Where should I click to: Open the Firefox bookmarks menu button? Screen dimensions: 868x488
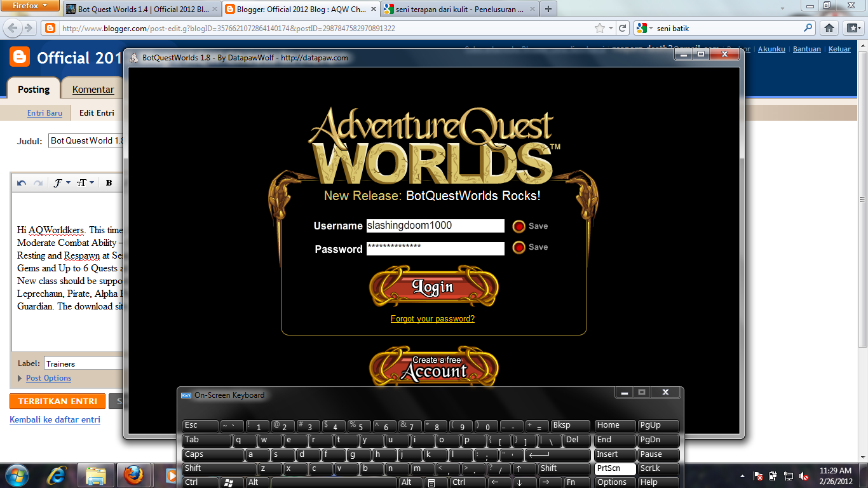pyautogui.click(x=852, y=28)
